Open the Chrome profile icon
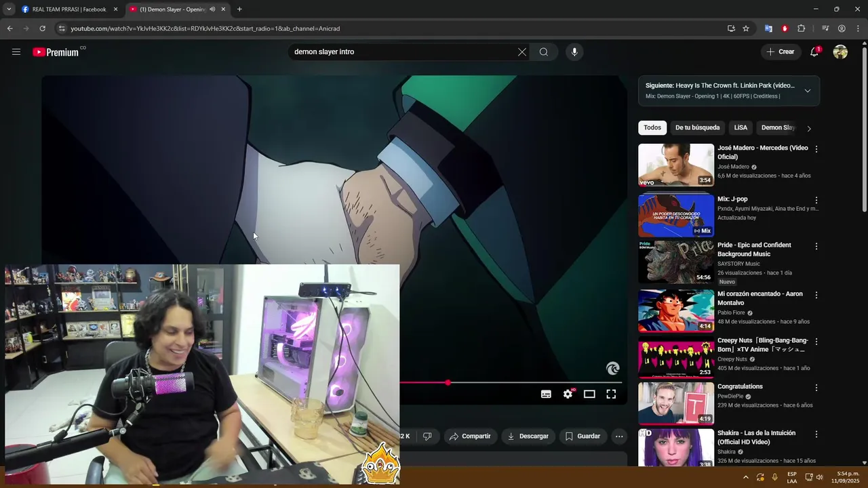 (842, 28)
